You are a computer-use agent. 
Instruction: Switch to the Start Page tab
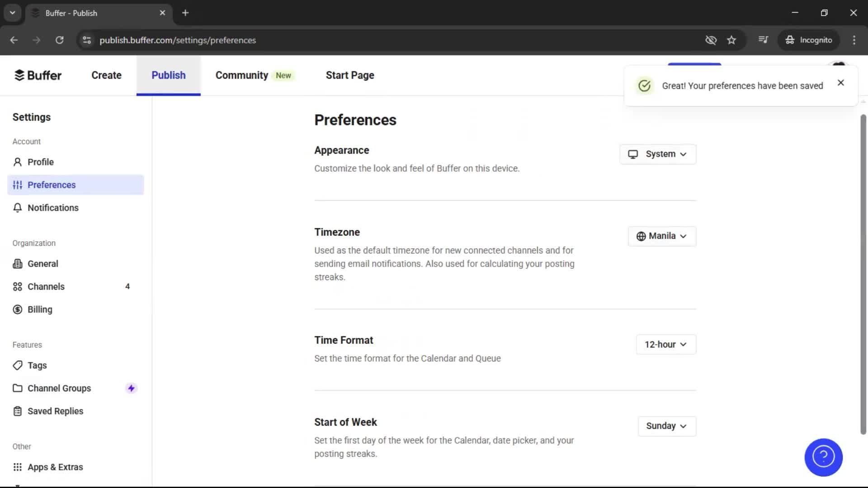pyautogui.click(x=349, y=75)
